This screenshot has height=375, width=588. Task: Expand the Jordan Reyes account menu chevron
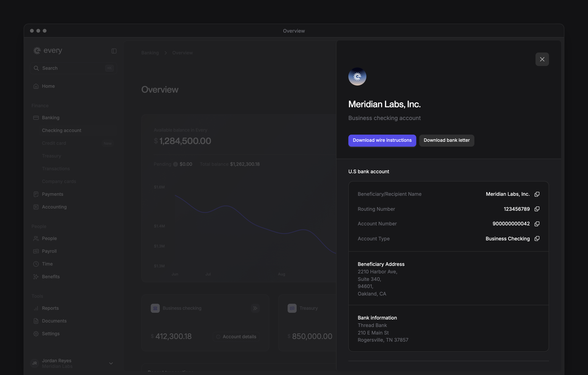(x=111, y=363)
